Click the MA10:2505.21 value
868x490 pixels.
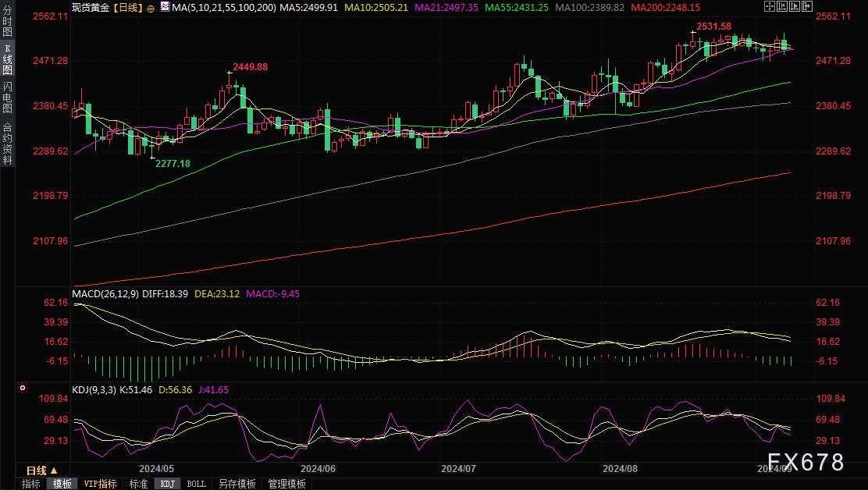click(376, 8)
